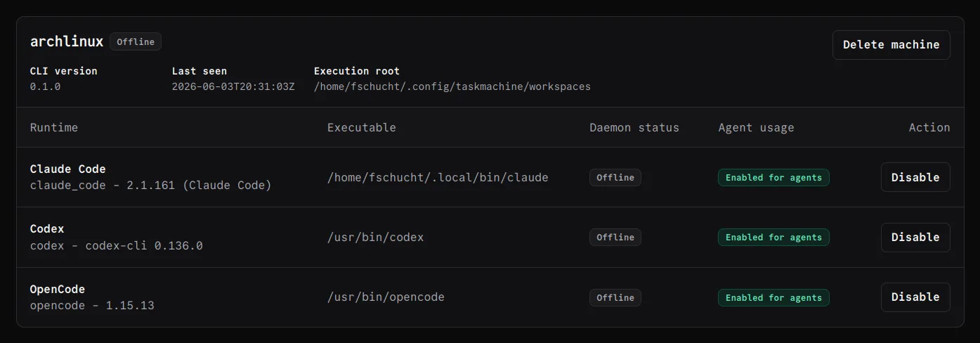Click the Execution root label
Image resolution: width=980 pixels, height=343 pixels.
[x=357, y=71]
